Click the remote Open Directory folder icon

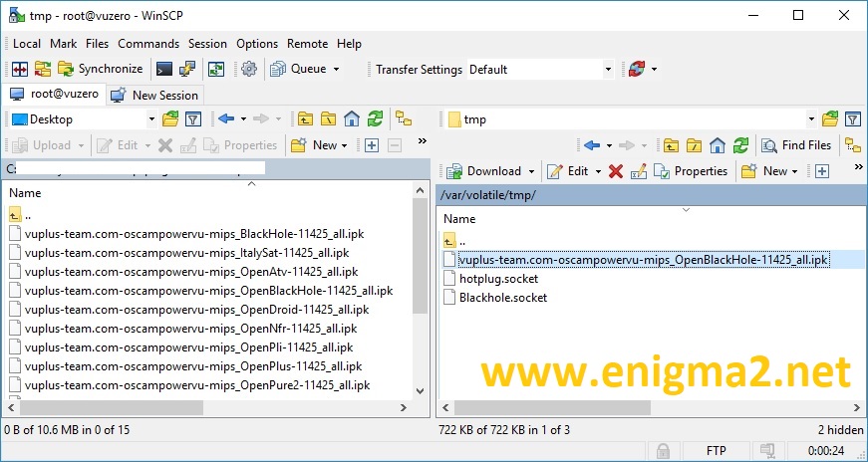click(830, 118)
